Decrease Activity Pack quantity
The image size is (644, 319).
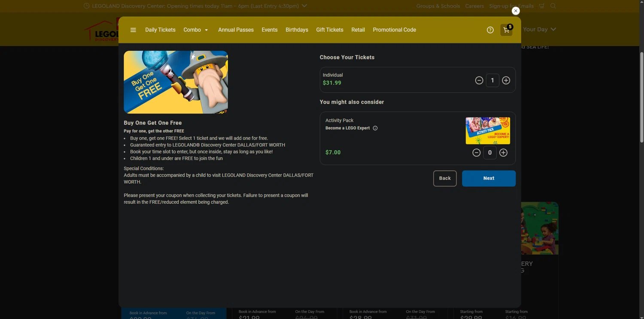coord(477,153)
